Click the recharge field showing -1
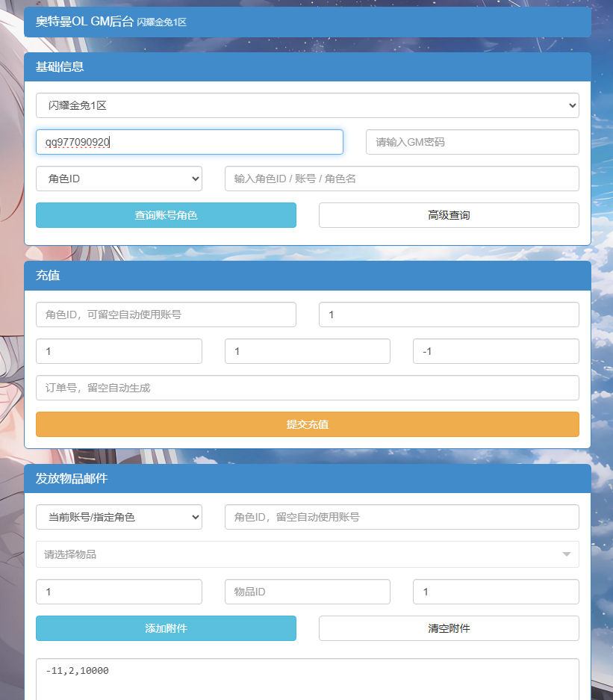 pos(496,351)
